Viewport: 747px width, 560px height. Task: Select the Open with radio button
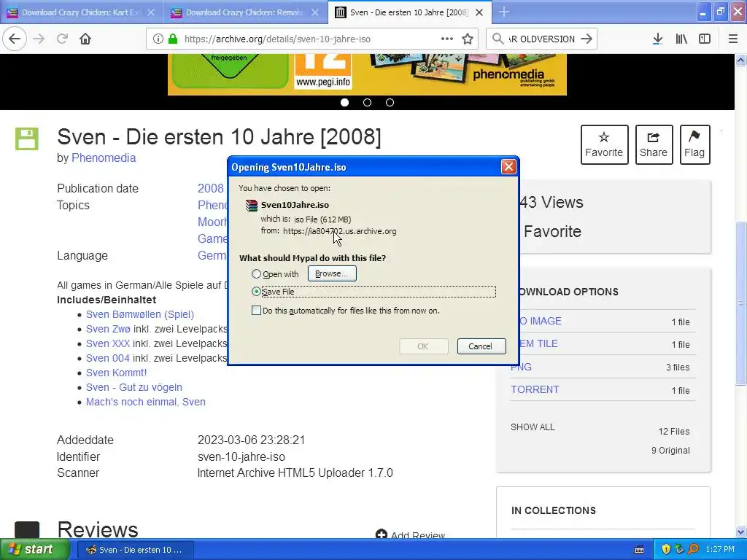tap(256, 274)
